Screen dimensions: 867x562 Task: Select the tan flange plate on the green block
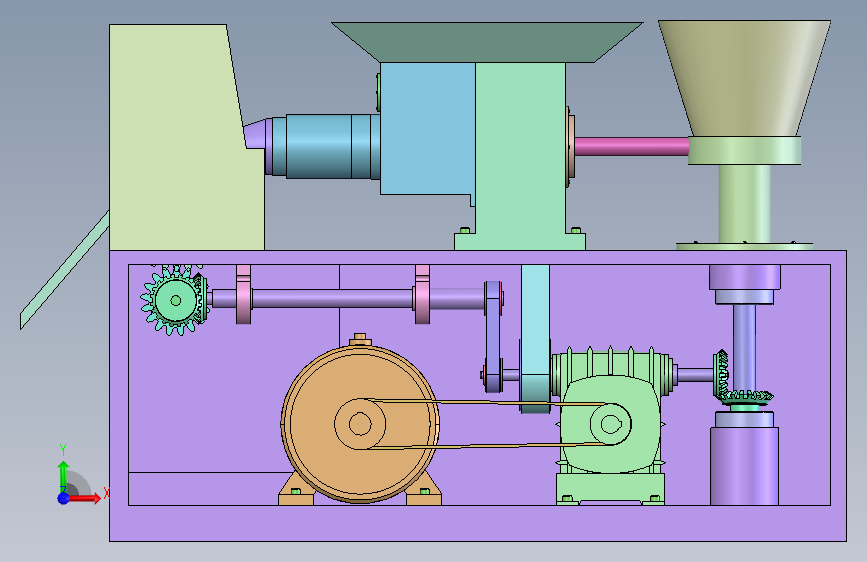click(x=571, y=147)
